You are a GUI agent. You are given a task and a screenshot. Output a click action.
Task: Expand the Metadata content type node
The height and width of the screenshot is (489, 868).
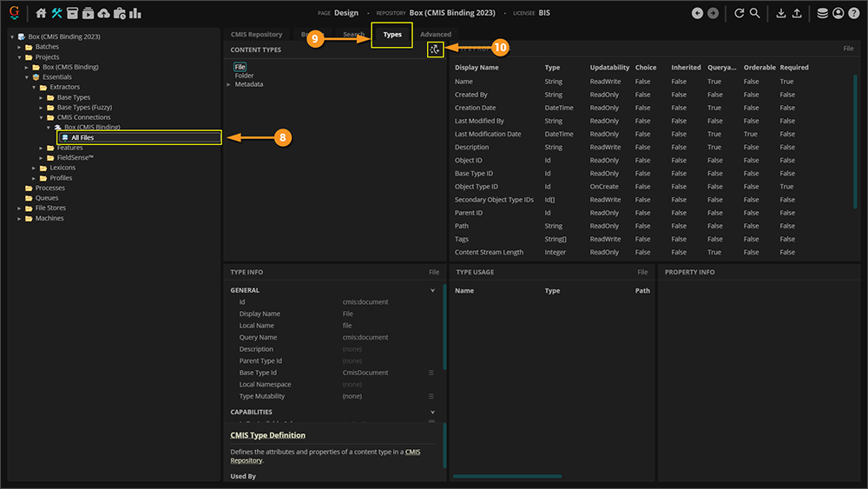(228, 84)
